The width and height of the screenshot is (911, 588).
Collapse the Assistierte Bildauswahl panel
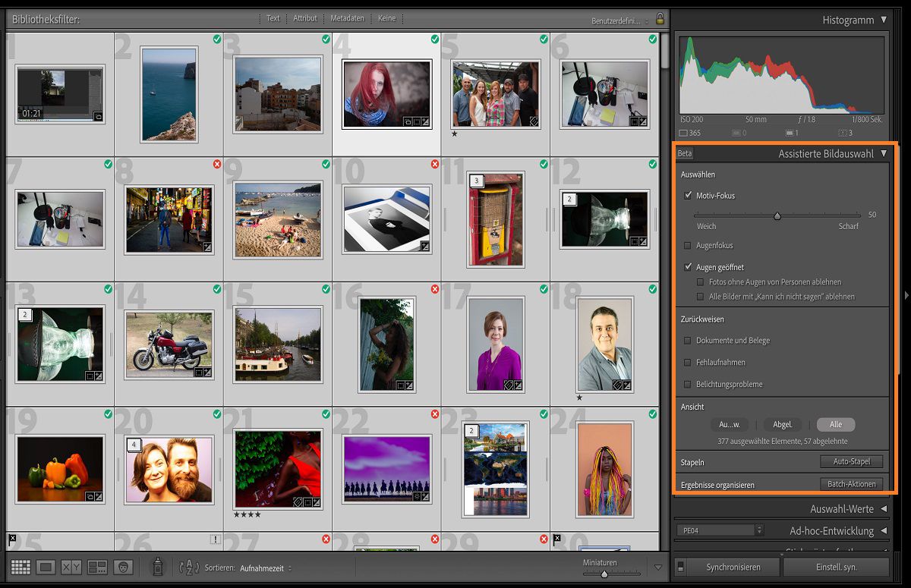click(884, 153)
